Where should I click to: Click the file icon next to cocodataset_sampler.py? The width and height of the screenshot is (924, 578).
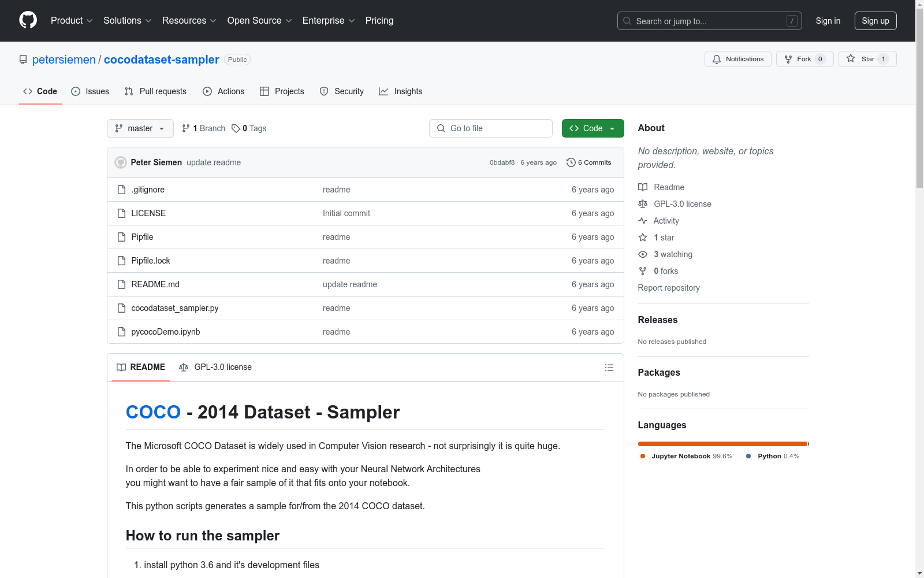pyautogui.click(x=121, y=308)
